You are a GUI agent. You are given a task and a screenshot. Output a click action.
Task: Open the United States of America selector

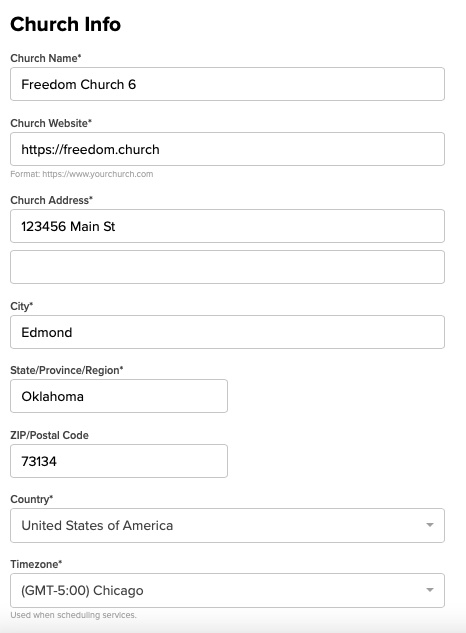pos(227,525)
